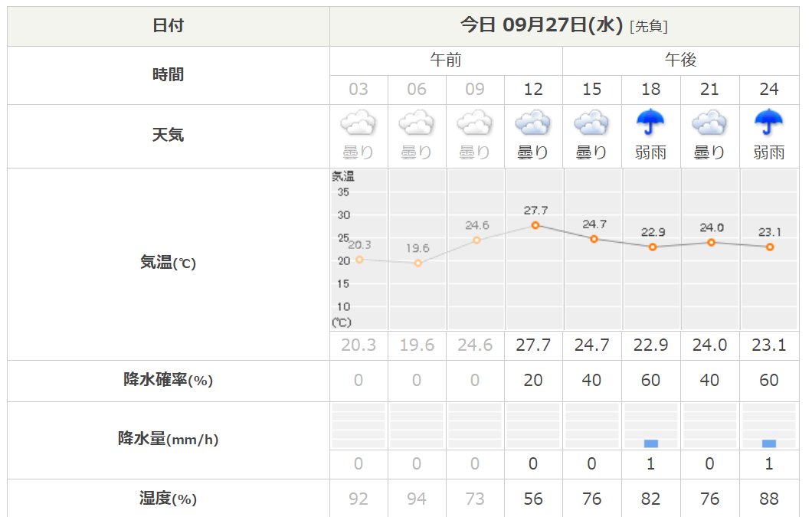Click the 24.0 temperature value cell below graph
The image size is (812, 517).
[x=709, y=345]
